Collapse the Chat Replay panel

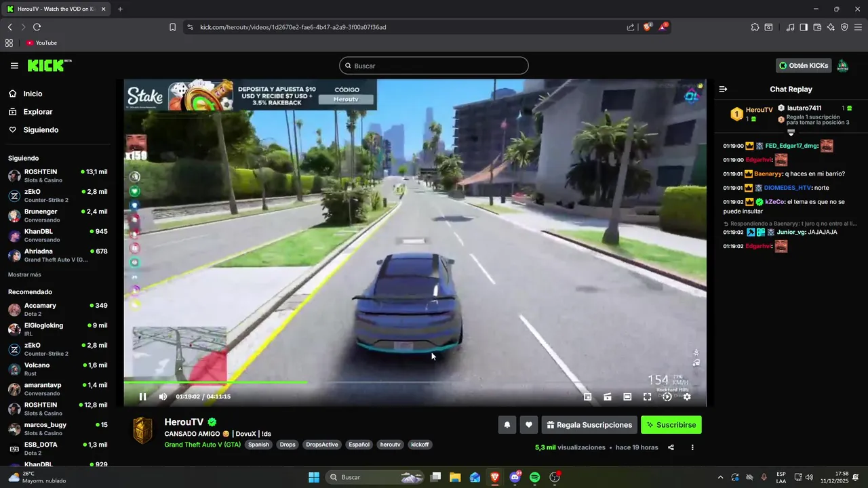coord(723,89)
